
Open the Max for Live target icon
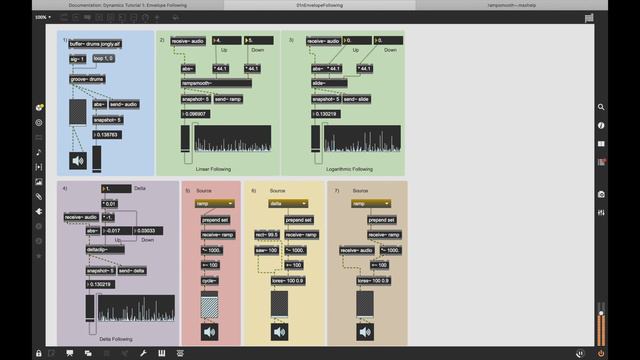(39, 122)
